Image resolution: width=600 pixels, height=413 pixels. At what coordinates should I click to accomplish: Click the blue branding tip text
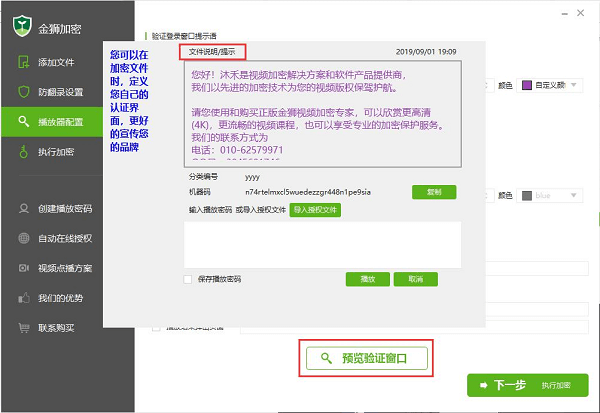coord(129,101)
